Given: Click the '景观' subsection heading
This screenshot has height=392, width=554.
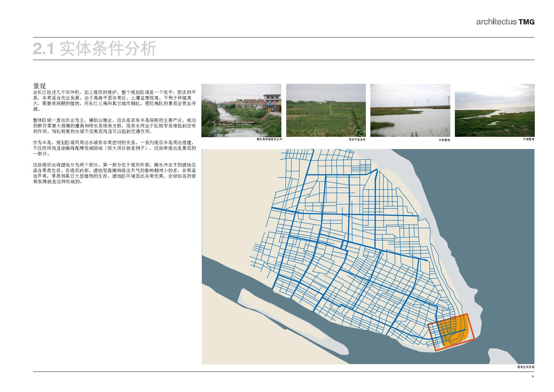Looking at the screenshot, I should tap(40, 86).
